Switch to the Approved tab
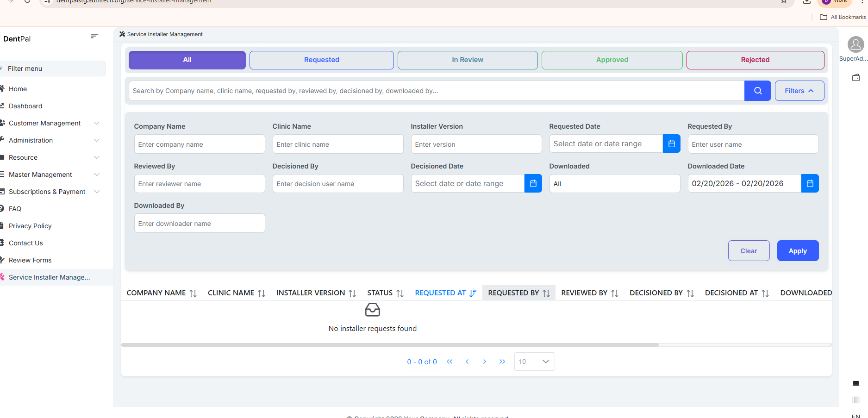Image resolution: width=868 pixels, height=418 pixels. pyautogui.click(x=612, y=60)
